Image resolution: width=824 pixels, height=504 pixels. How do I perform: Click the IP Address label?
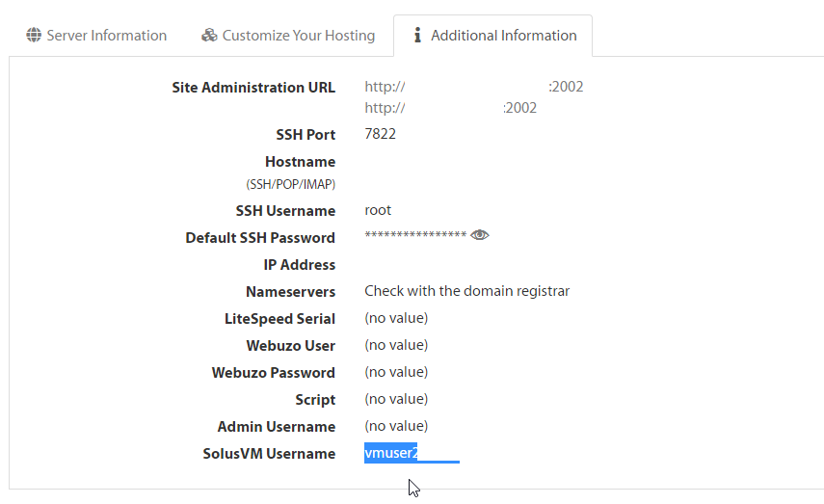point(299,265)
